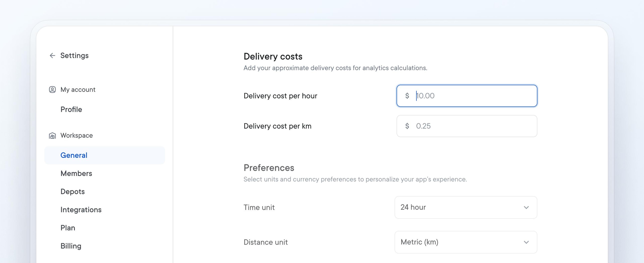The height and width of the screenshot is (263, 644).
Task: Click the back arrow next to Settings
Action: pos(52,55)
